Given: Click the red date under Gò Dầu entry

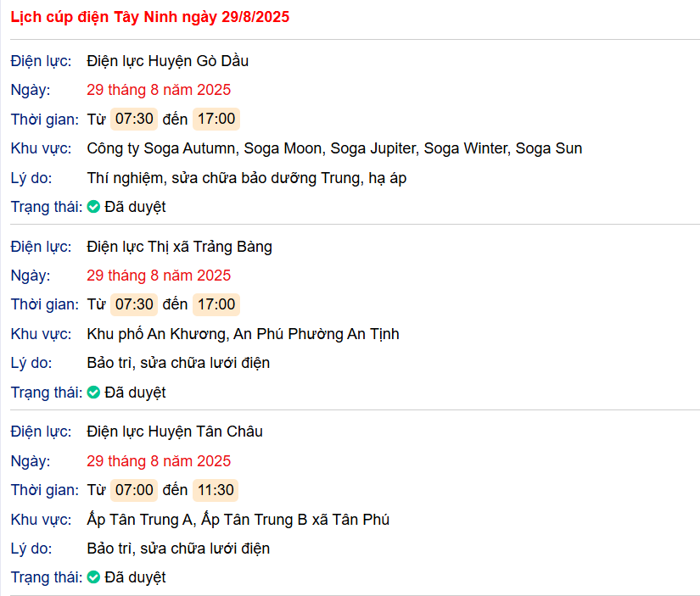Looking at the screenshot, I should [x=159, y=90].
